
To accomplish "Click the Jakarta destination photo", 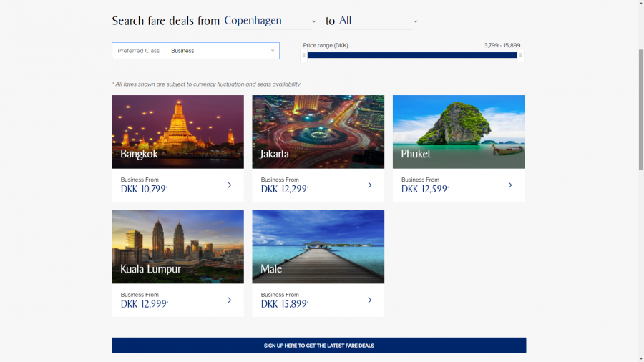I will 318,132.
